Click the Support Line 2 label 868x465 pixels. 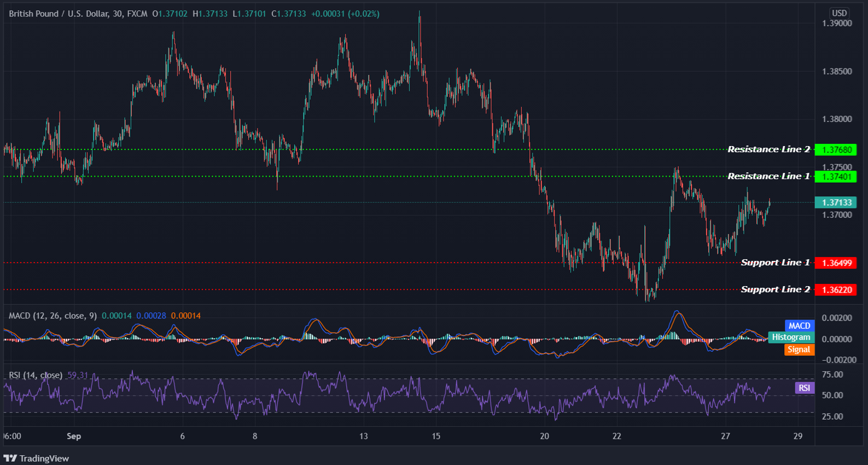point(776,289)
